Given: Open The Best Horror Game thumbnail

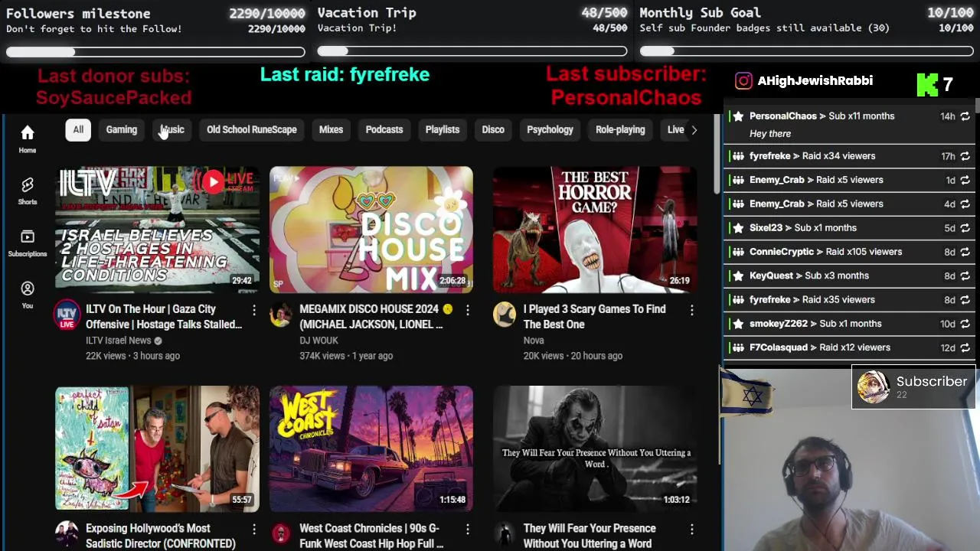Looking at the screenshot, I should 595,230.
